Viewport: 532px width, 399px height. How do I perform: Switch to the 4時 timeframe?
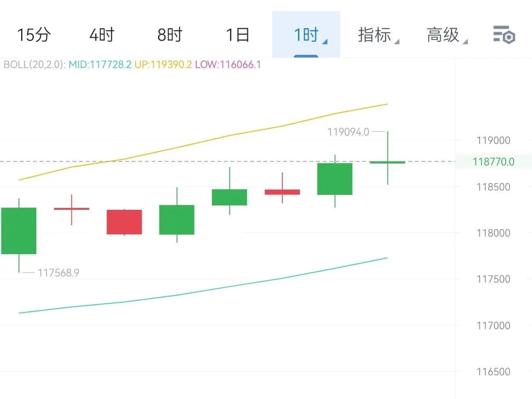(x=102, y=35)
